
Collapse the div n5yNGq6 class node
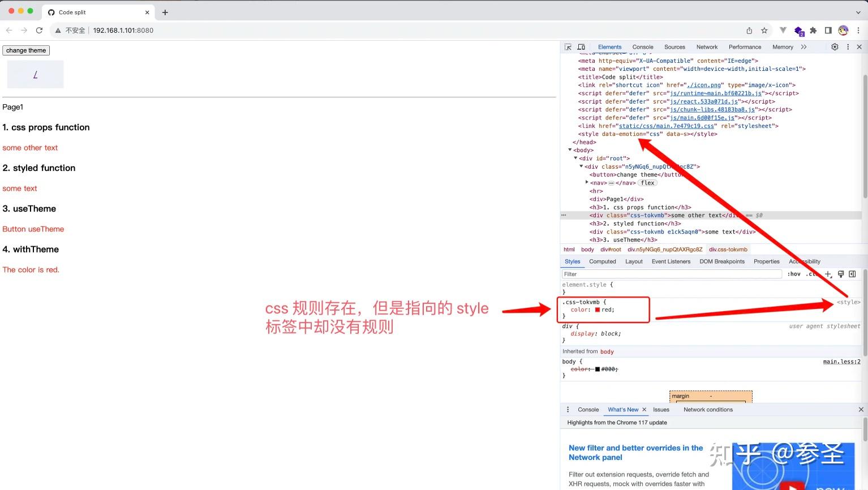(581, 166)
